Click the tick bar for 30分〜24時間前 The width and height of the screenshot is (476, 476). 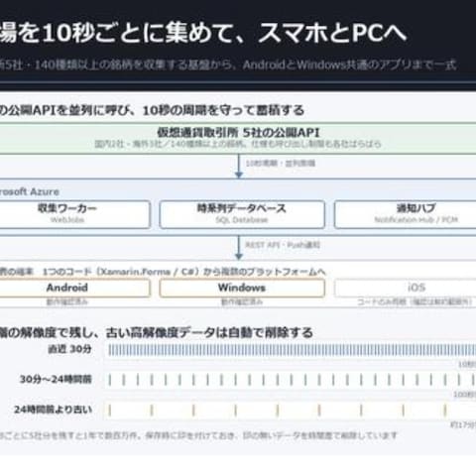coord(291,380)
